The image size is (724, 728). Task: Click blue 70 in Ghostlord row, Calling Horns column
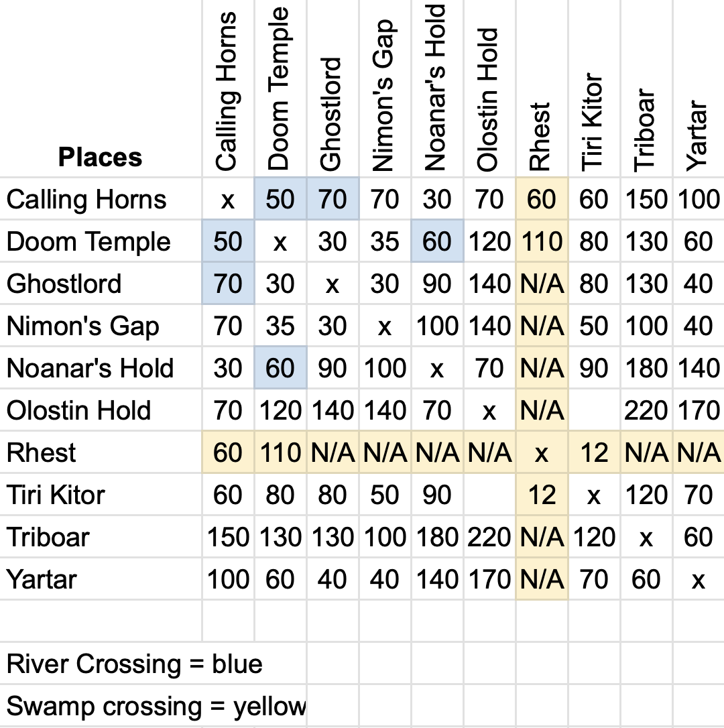pyautogui.click(x=228, y=284)
